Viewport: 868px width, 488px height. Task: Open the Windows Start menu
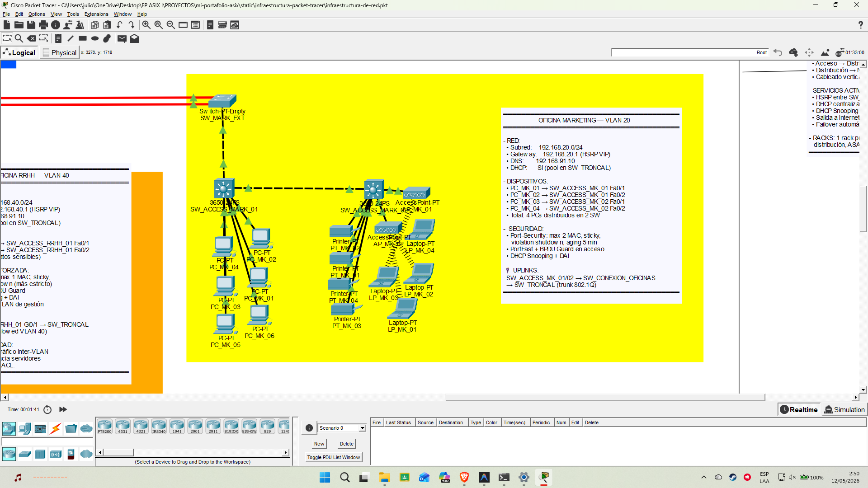[325, 477]
